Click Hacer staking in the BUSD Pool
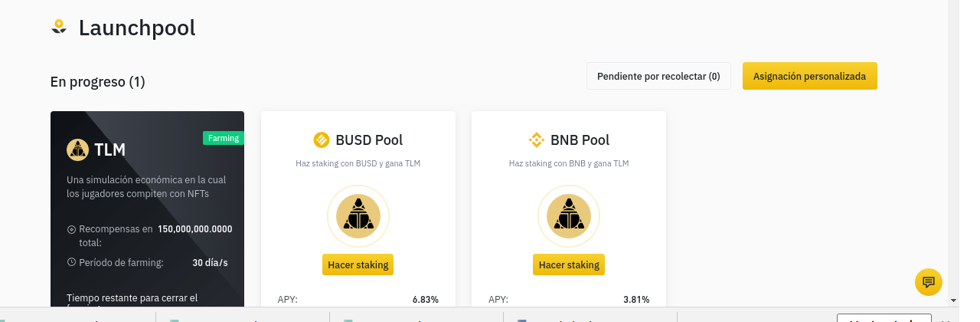 pos(358,264)
